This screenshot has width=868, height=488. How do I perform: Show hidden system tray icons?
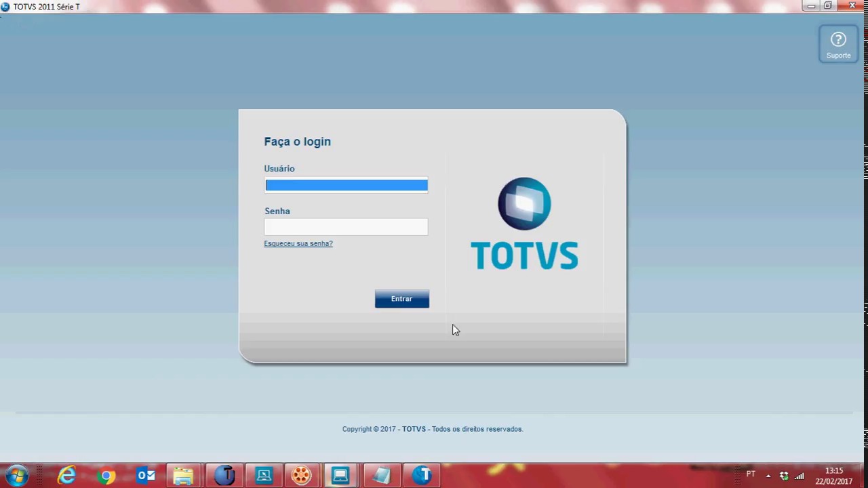[768, 476]
